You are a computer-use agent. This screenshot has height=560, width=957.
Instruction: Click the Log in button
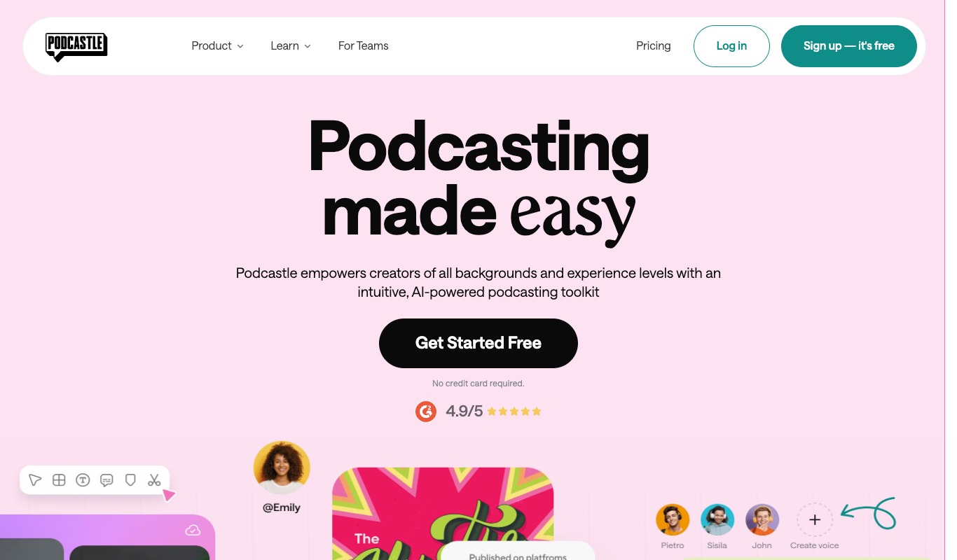[x=731, y=46]
